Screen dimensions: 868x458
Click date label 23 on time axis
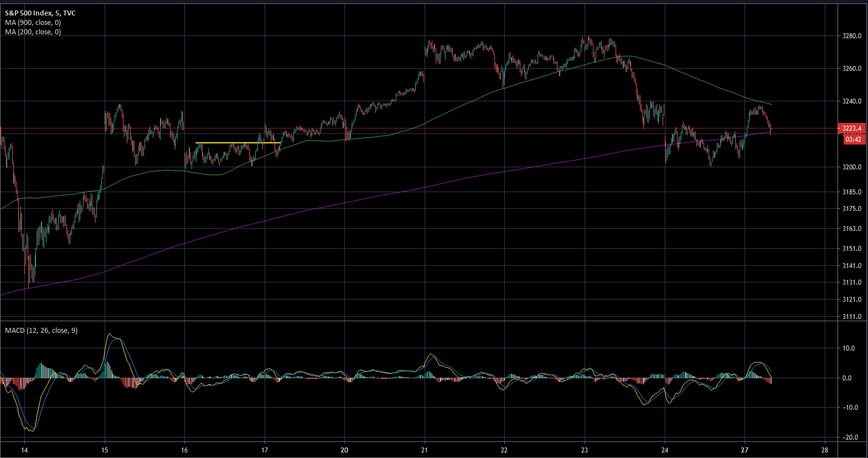(x=585, y=449)
